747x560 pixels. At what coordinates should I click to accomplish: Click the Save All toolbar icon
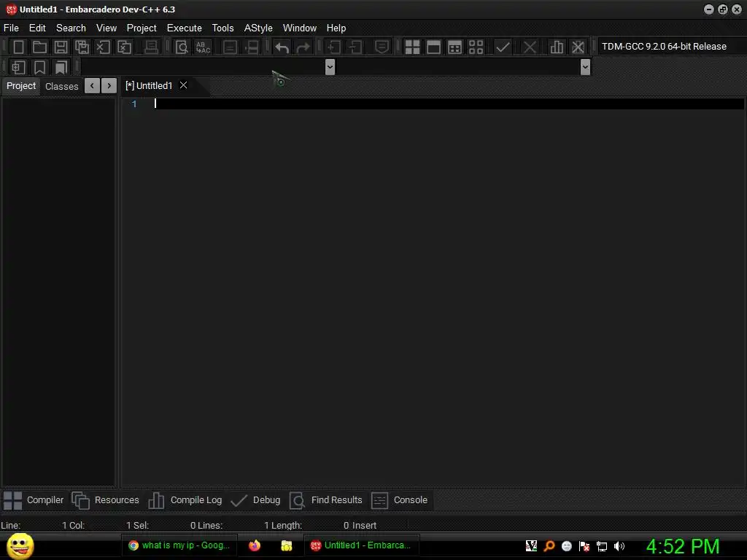point(82,47)
